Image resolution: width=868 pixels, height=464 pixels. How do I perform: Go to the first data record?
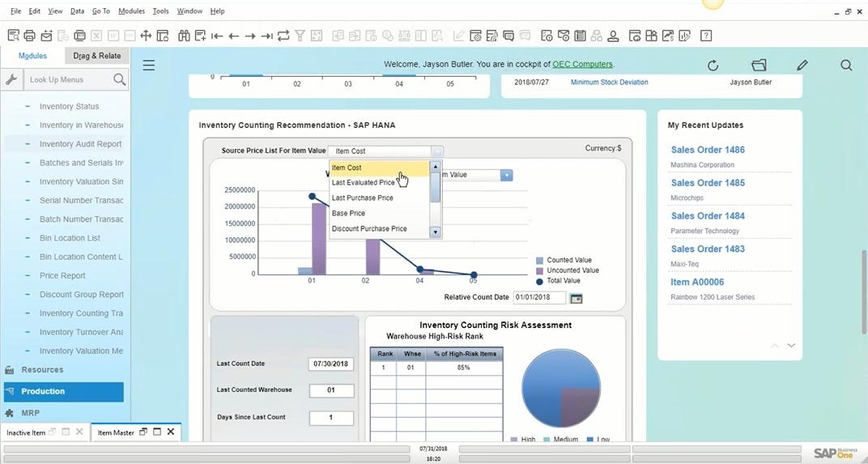[217, 36]
